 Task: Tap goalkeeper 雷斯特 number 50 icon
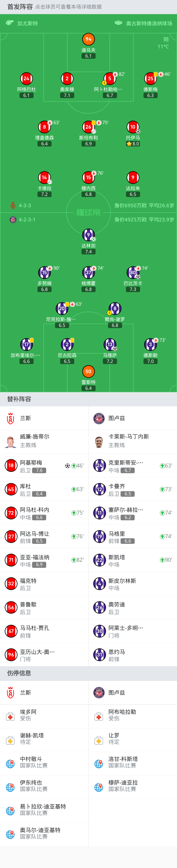pyautogui.click(x=88, y=371)
